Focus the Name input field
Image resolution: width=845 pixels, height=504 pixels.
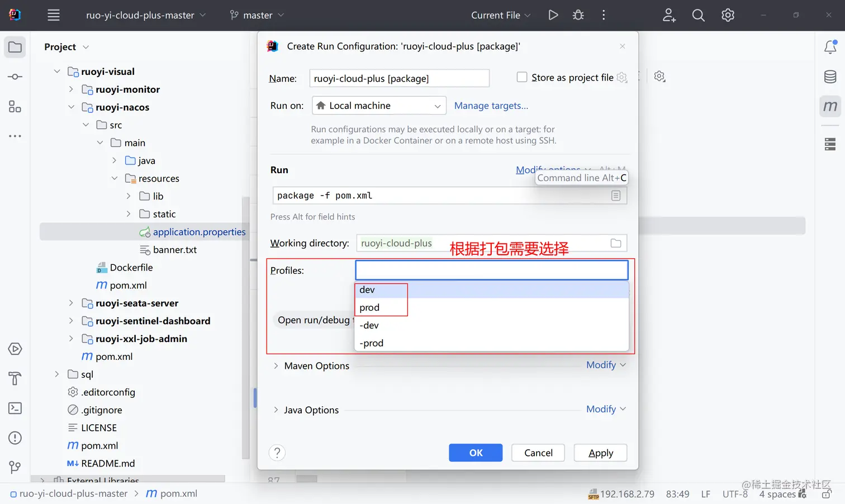coord(400,78)
